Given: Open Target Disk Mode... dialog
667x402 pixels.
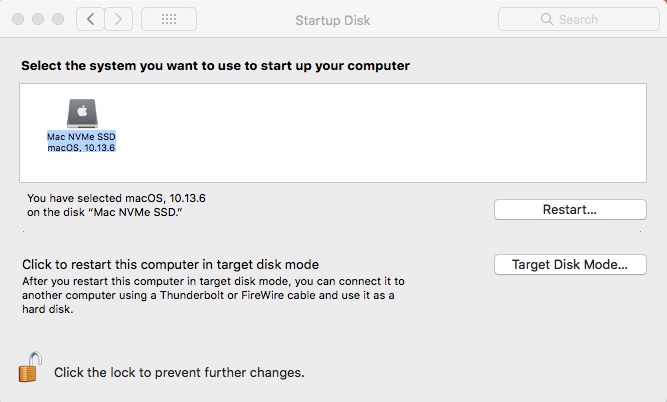Looking at the screenshot, I should pyautogui.click(x=570, y=265).
